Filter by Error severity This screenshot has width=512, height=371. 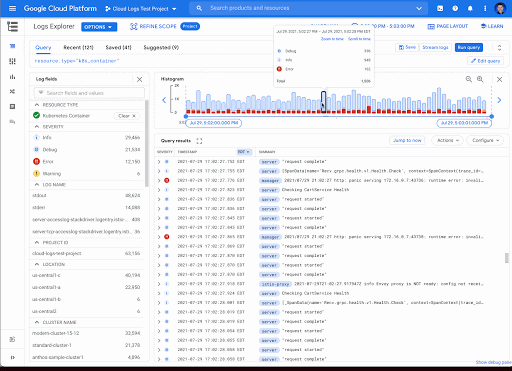pyautogui.click(x=87, y=161)
